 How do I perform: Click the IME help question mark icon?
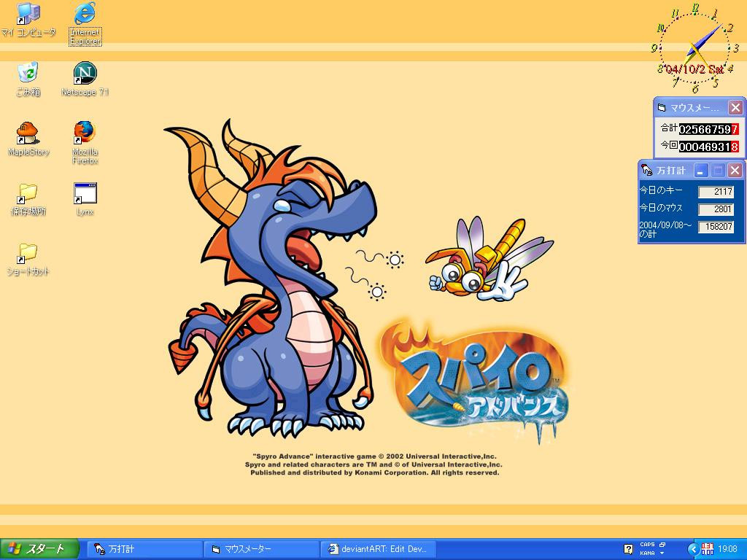coord(628,549)
